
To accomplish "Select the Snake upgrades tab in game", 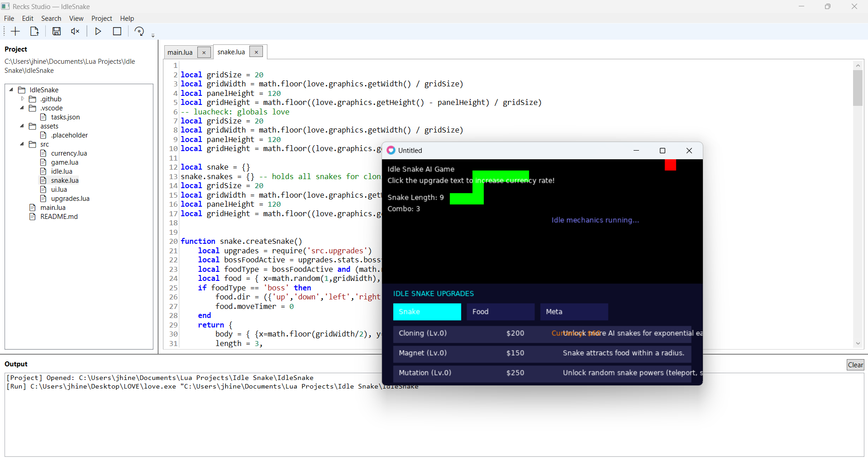I will pos(427,312).
